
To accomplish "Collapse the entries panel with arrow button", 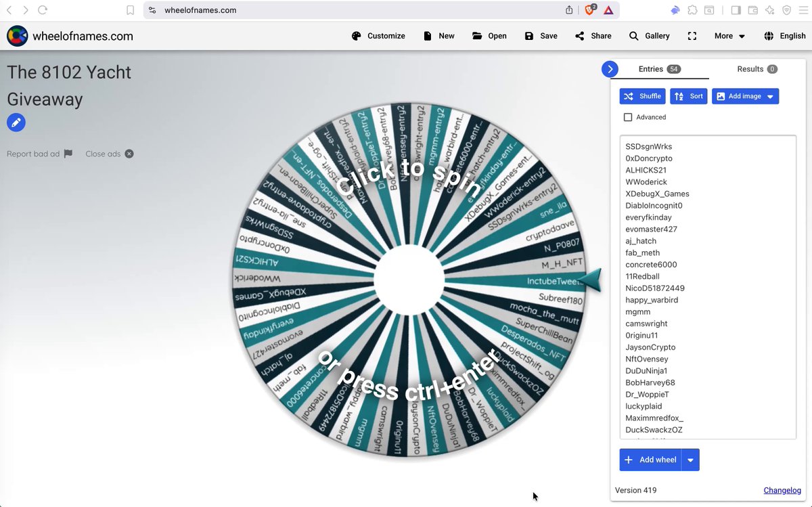I will [610, 69].
